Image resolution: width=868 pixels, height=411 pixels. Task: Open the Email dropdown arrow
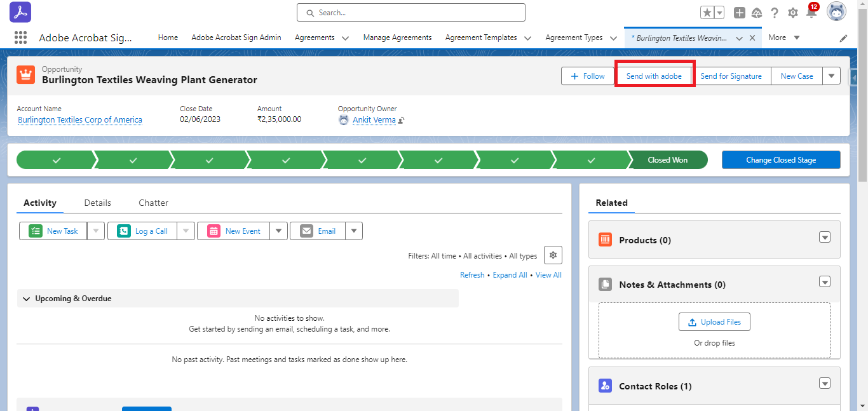[x=354, y=231]
